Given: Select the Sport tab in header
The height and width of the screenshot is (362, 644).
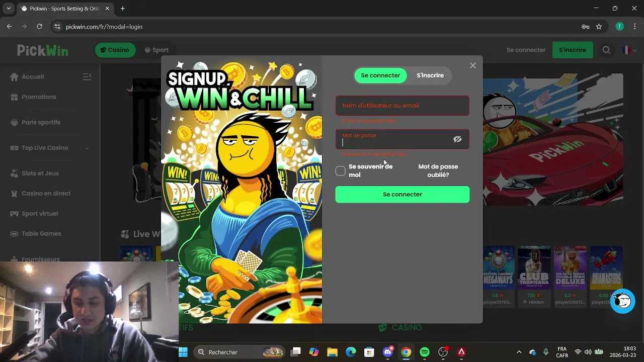Looking at the screenshot, I should coord(156,50).
